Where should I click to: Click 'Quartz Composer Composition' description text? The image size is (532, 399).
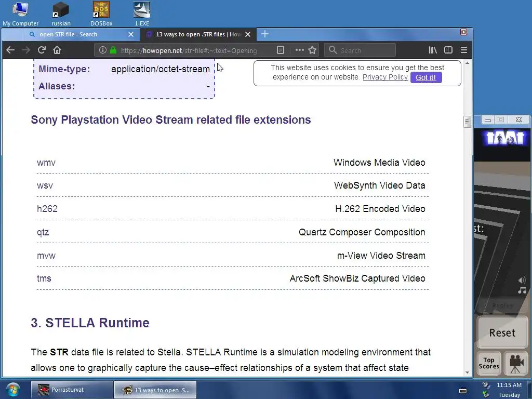point(362,232)
